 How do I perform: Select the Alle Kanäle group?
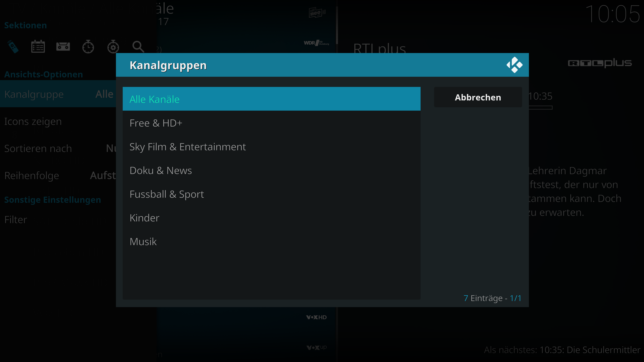point(271,99)
